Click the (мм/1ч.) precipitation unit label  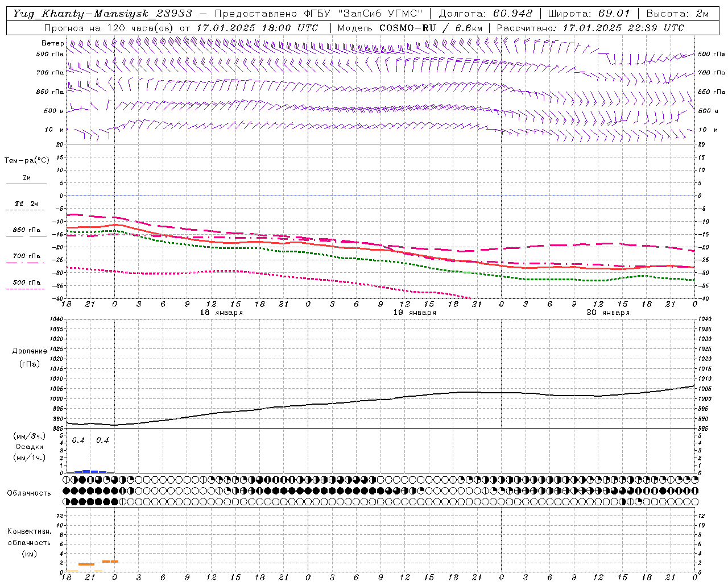point(30,458)
